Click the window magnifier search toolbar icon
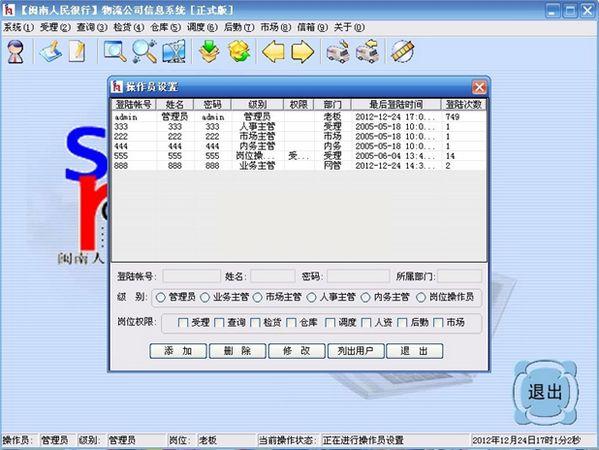 pos(115,51)
